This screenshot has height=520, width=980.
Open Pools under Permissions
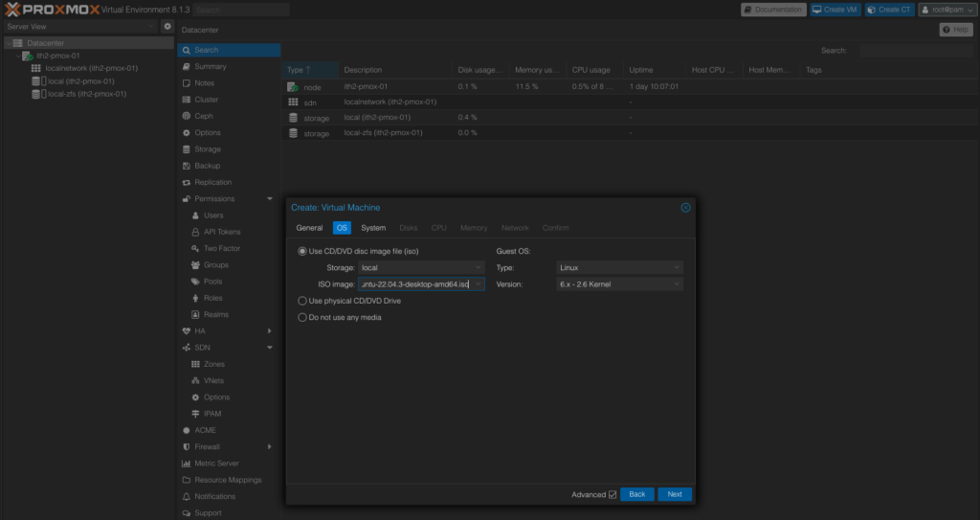[x=229, y=282]
